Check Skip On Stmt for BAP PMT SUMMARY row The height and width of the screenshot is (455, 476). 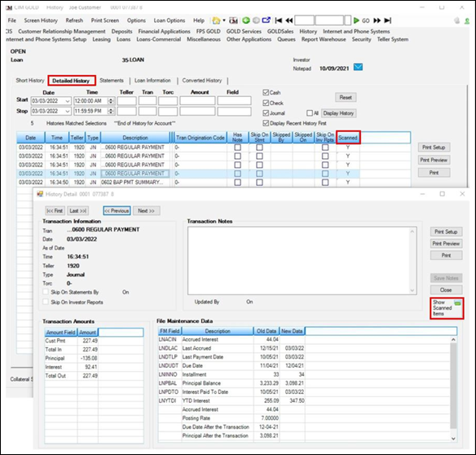click(259, 182)
